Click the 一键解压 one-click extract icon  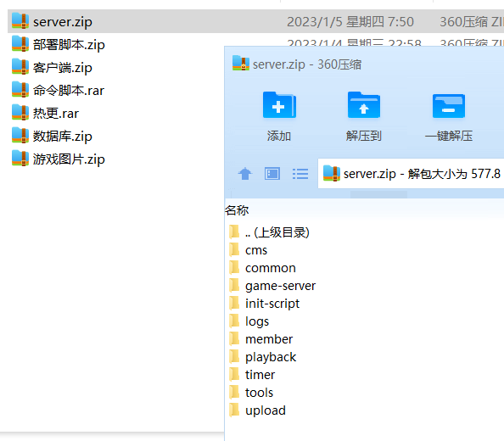[449, 106]
